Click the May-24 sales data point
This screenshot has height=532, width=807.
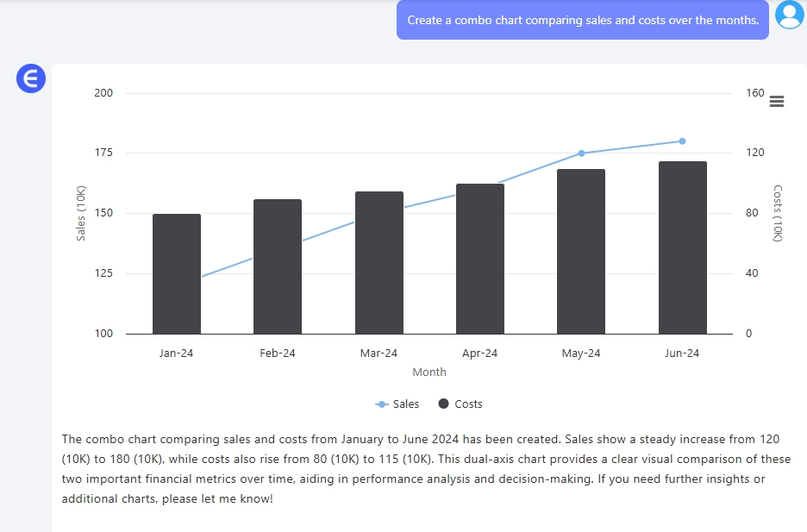tap(581, 153)
